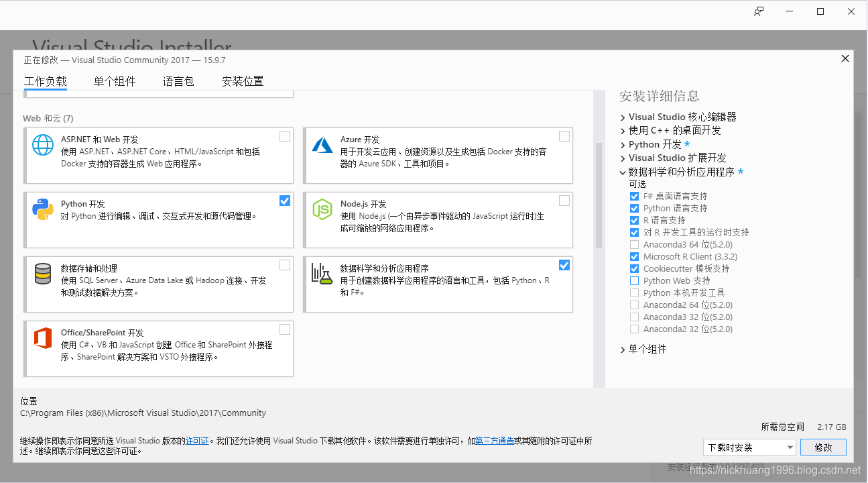
Task: Click the 安装详细信息 heading
Action: coord(660,96)
